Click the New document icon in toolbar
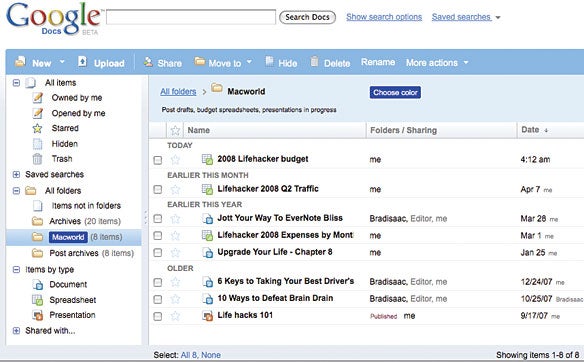The height and width of the screenshot is (362, 584). click(20, 62)
